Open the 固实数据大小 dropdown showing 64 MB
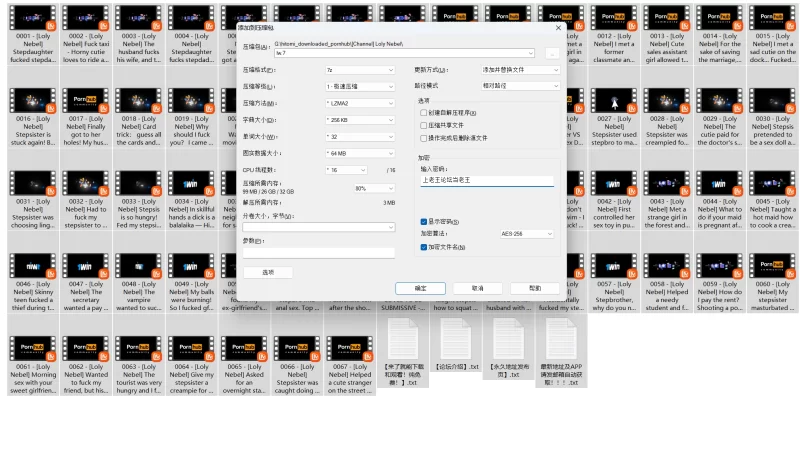The image size is (800, 469). 360,153
